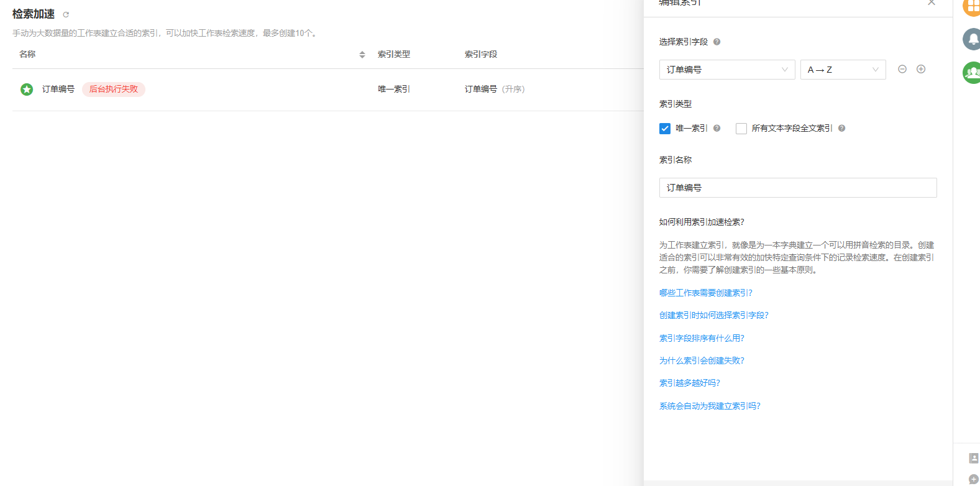
Task: Click the refresh icon beside 检索加速 title
Action: 66,14
